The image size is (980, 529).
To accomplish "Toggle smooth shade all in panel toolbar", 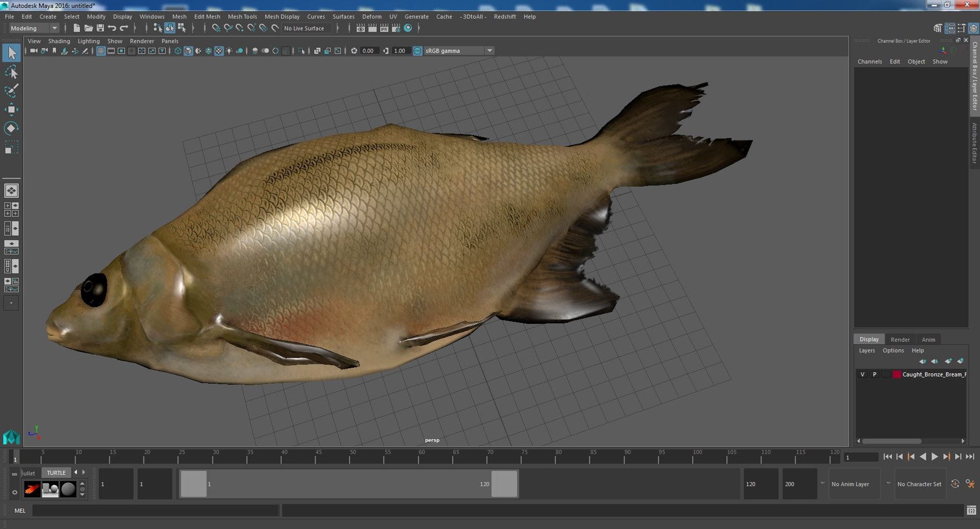I will point(188,51).
